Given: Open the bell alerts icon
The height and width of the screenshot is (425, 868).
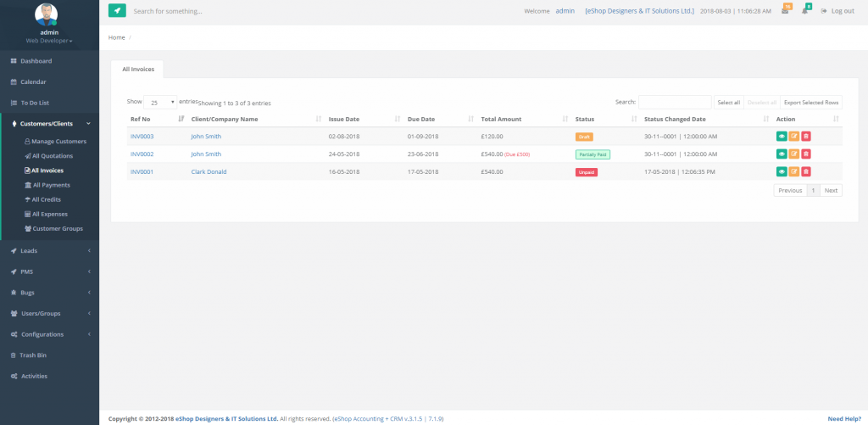Looking at the screenshot, I should click(x=804, y=11).
